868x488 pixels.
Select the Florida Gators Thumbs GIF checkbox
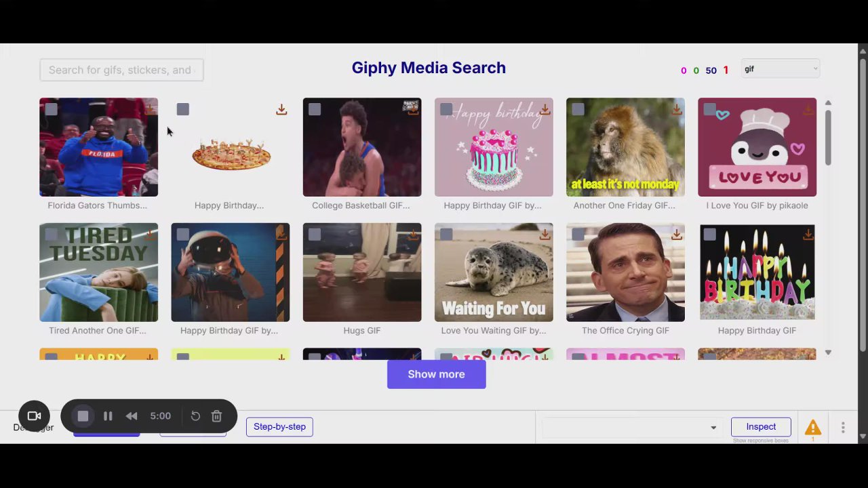tap(51, 109)
